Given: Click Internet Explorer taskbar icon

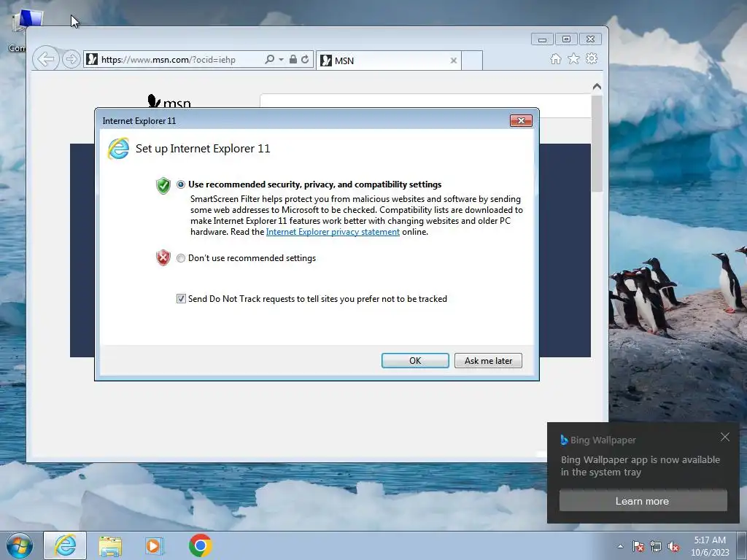Looking at the screenshot, I should 65,545.
